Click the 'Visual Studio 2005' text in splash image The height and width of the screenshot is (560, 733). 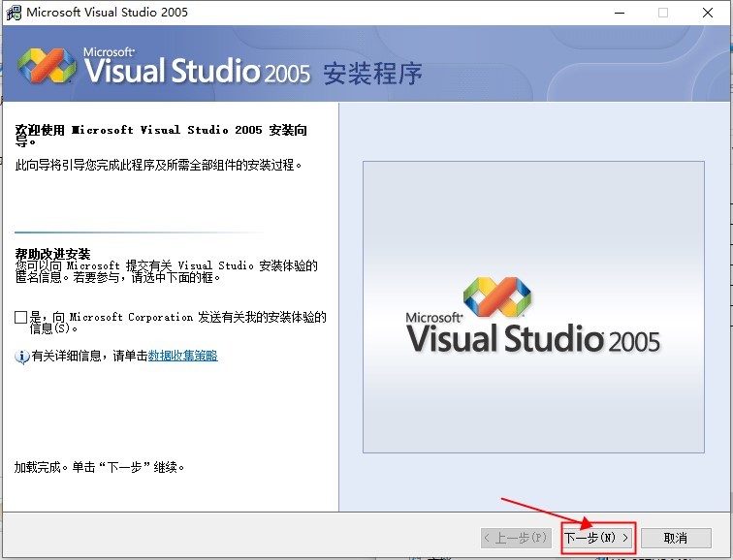tap(532, 340)
